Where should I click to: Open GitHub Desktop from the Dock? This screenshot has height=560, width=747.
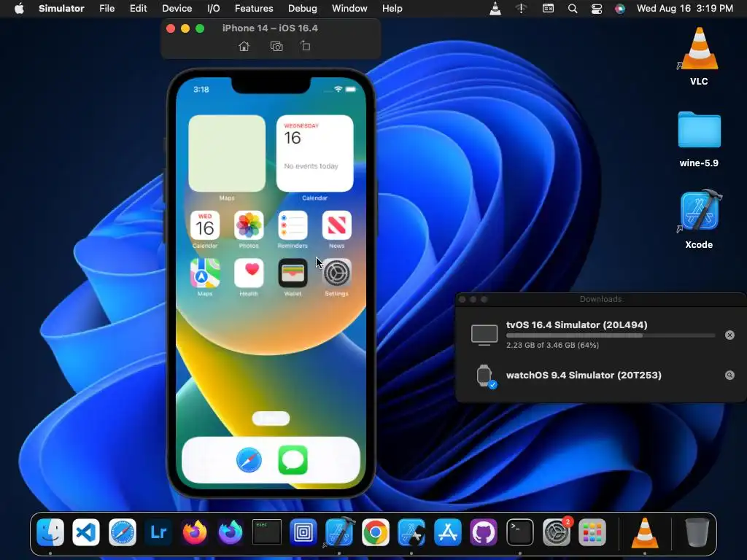tap(484, 532)
